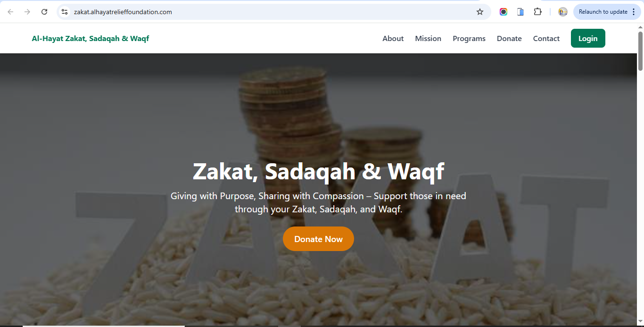Click Relaunch to update button
The image size is (644, 327).
tap(603, 12)
